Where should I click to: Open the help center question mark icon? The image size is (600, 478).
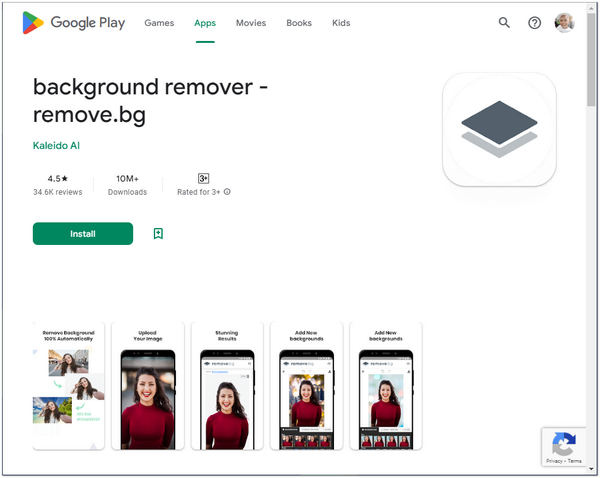click(535, 23)
